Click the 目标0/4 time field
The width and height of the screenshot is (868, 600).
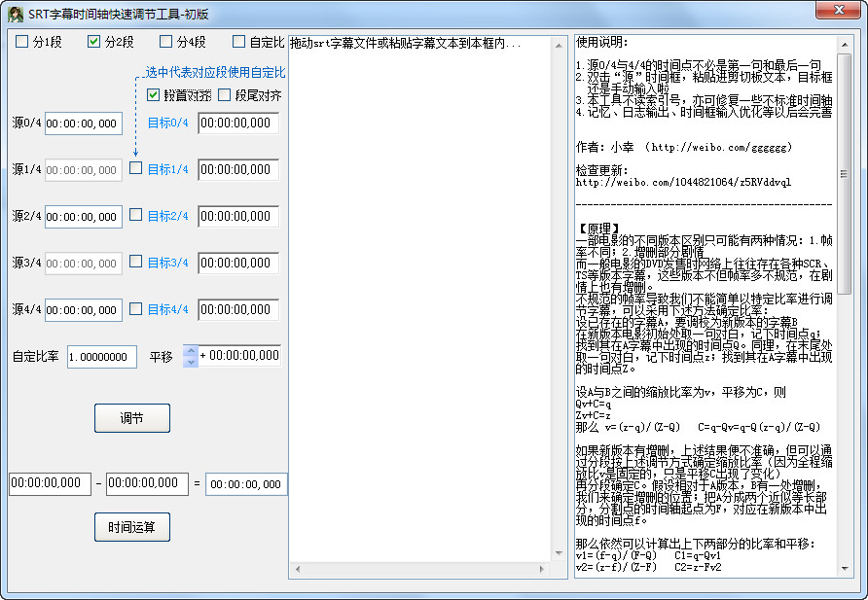point(238,124)
